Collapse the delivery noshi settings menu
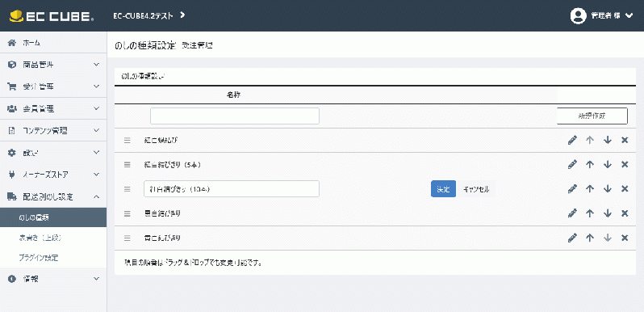 point(53,196)
